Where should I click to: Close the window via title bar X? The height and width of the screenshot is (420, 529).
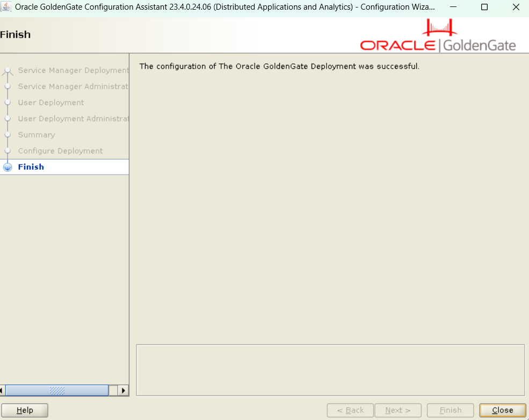pyautogui.click(x=516, y=7)
